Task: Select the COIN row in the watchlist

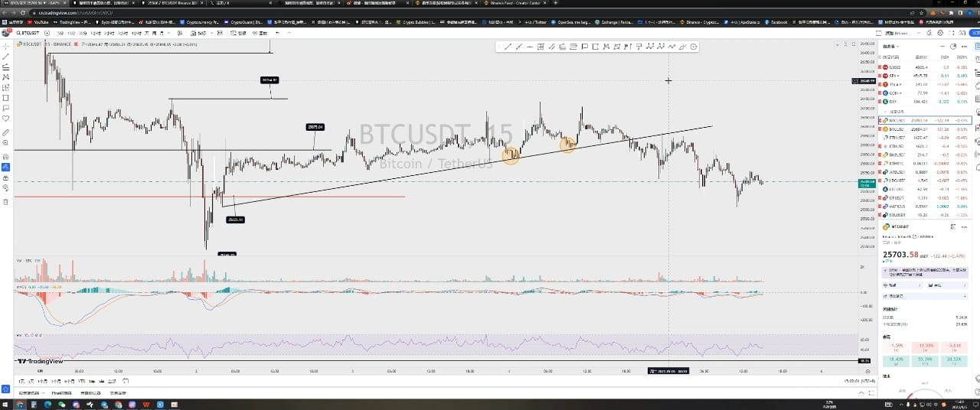Action: [x=925, y=93]
